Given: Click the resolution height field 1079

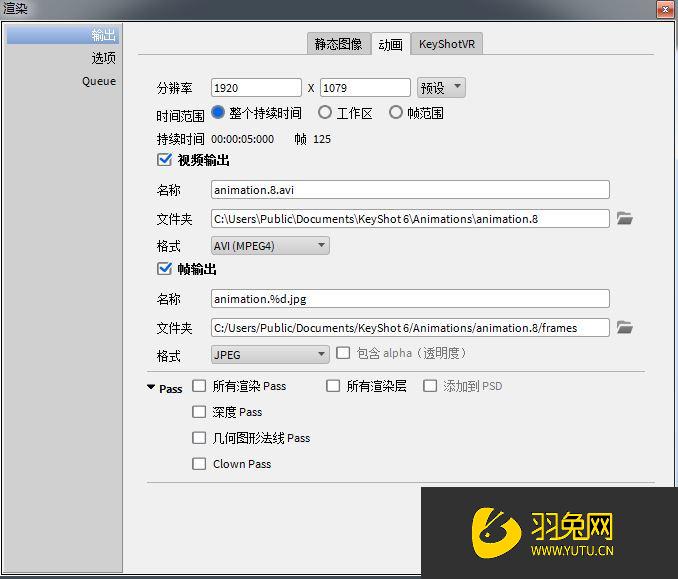Looking at the screenshot, I should [365, 88].
